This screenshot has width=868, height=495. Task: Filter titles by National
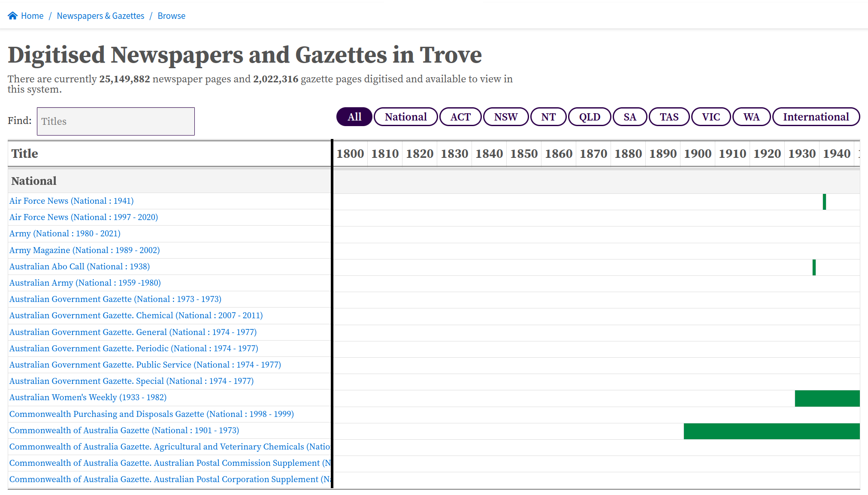tap(406, 117)
